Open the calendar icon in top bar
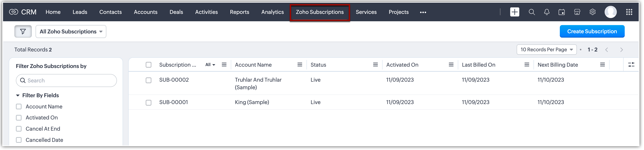Screen dimensions: 644x150 click(562, 12)
